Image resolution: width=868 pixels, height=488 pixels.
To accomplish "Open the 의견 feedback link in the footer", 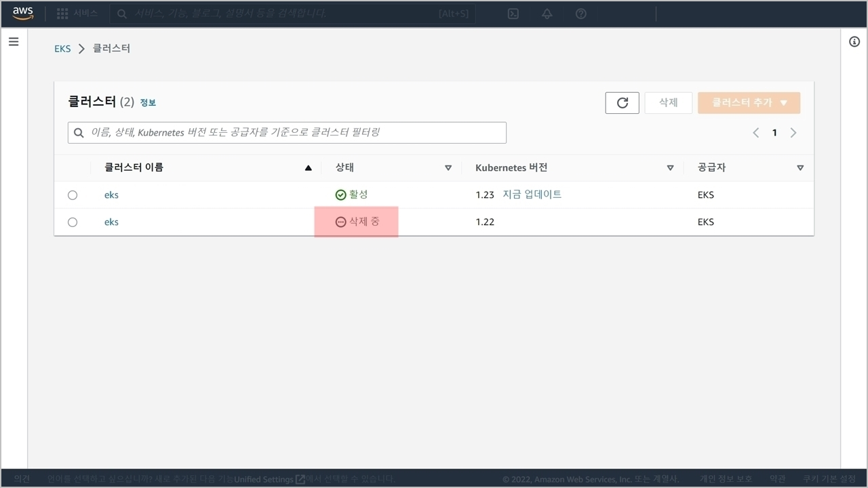I will (22, 479).
